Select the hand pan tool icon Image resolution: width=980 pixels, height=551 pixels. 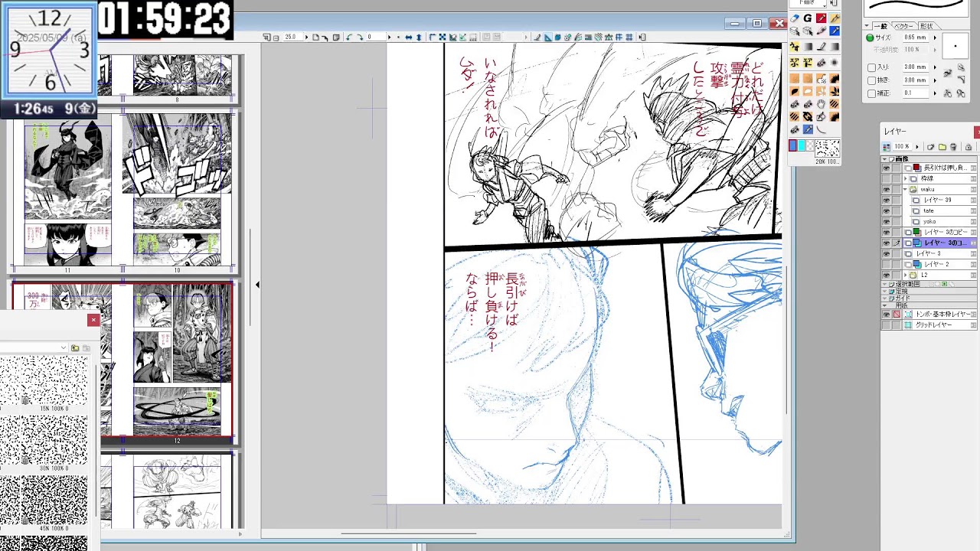pos(821,104)
